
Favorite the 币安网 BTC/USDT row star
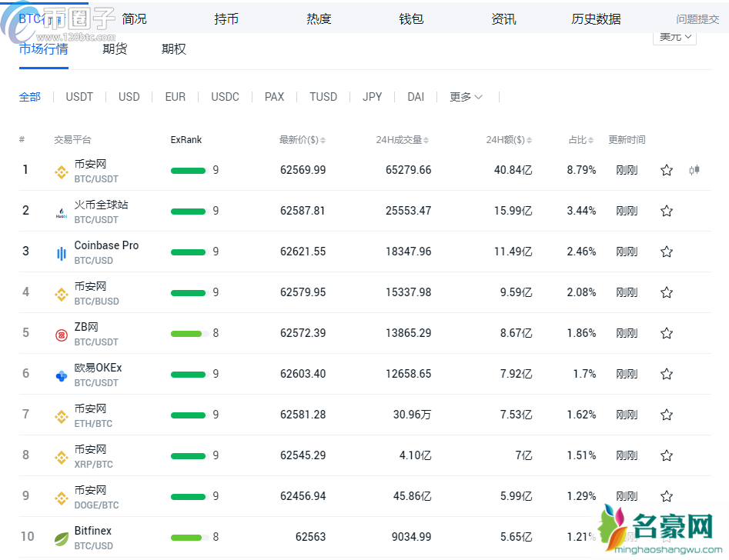[x=667, y=170]
